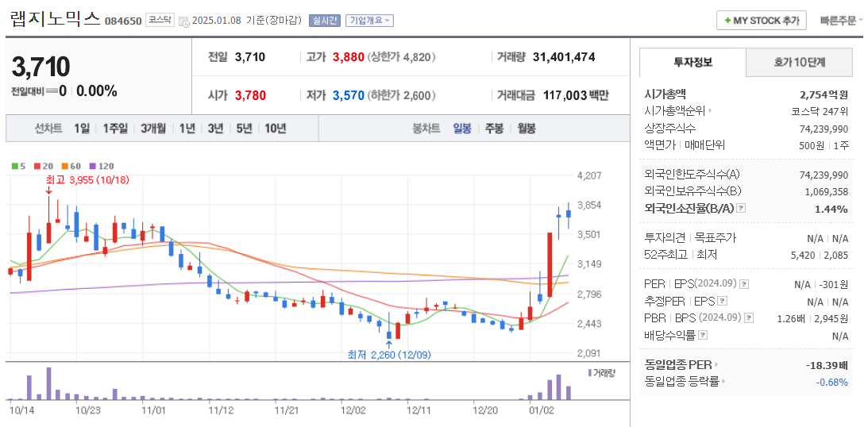Viewport: 868px width, 427px height.
Task: Click the arrow next to 시가총액순위
Action: (x=710, y=111)
